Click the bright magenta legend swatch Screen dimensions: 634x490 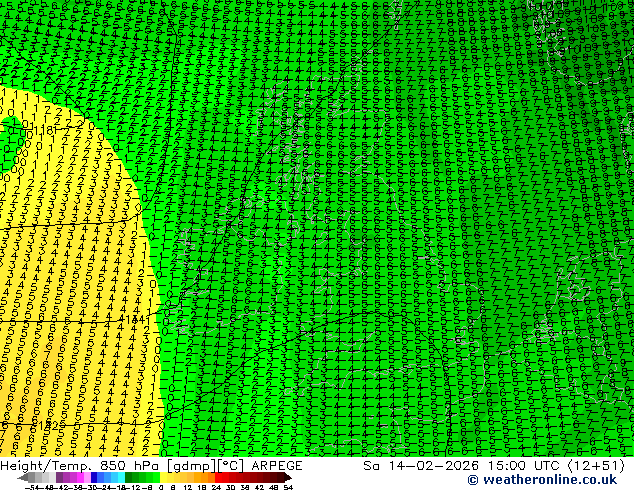point(80,477)
